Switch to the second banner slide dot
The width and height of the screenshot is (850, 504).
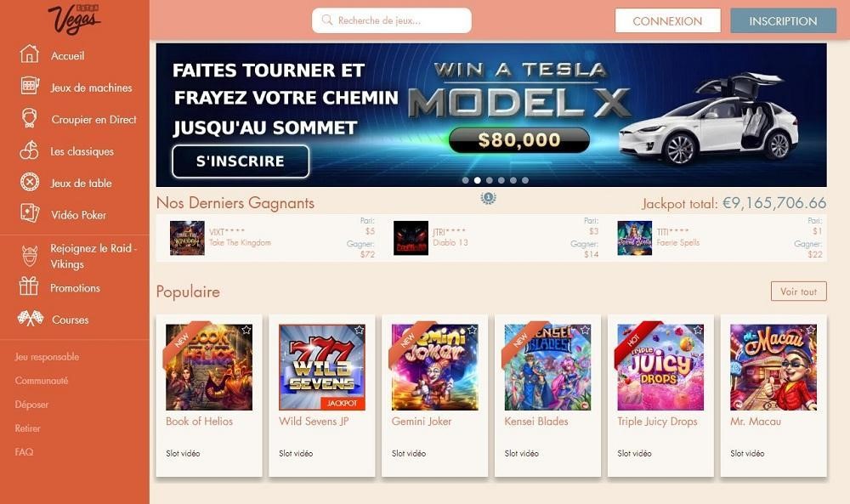point(478,180)
